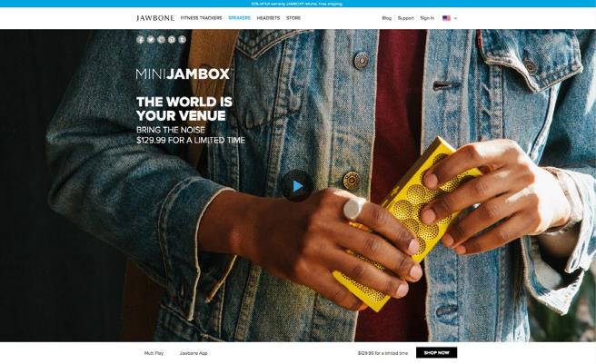
Task: Open the Headsets menu
Action: [x=268, y=18]
